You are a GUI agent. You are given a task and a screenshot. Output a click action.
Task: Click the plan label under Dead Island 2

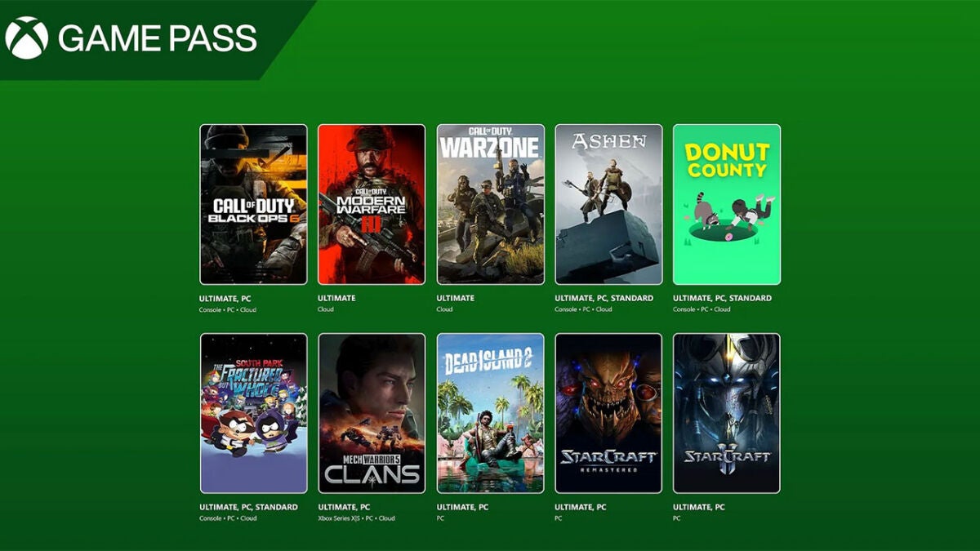pos(464,508)
